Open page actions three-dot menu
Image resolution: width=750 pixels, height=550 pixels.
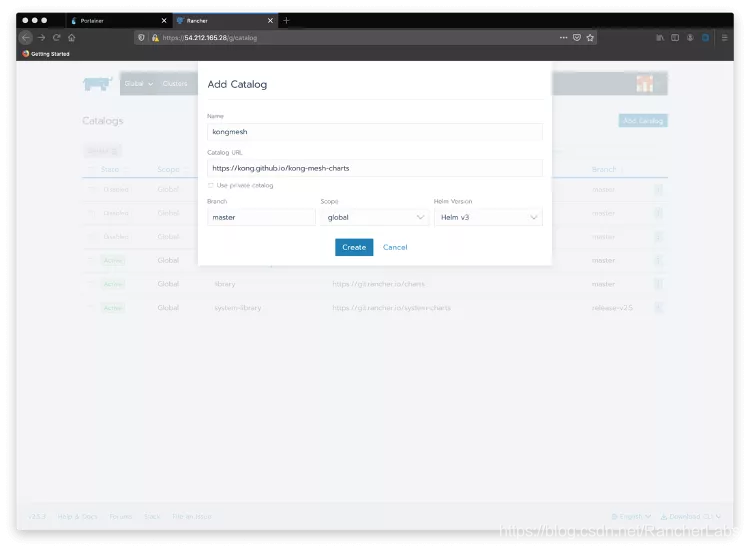pos(563,37)
